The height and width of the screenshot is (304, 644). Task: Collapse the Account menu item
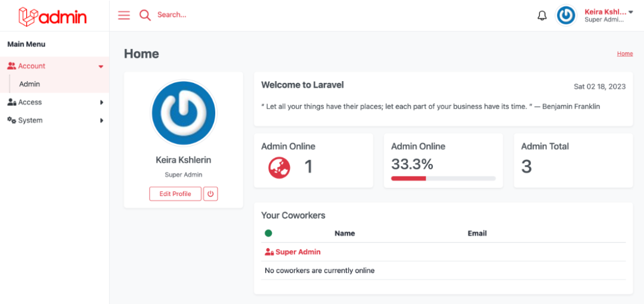click(x=55, y=66)
